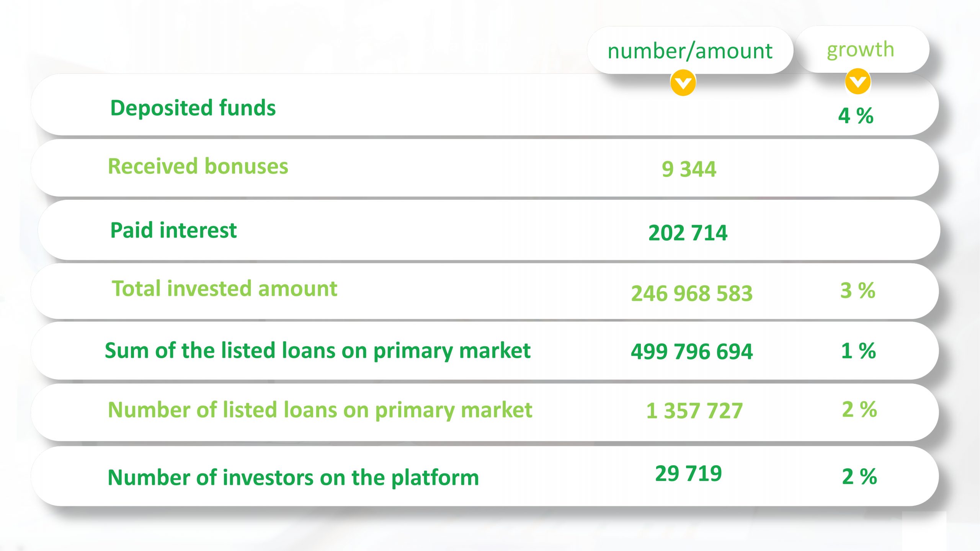Click the 499 796 694 loans sum
The width and height of the screenshot is (980, 551).
(692, 352)
